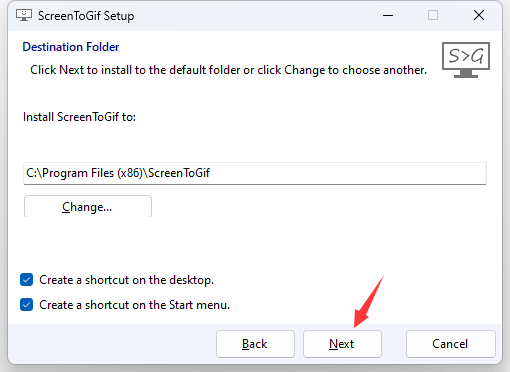Click the 'Create a shortcut on the desktop' label
Screen dimensions: 510x372
(126, 280)
